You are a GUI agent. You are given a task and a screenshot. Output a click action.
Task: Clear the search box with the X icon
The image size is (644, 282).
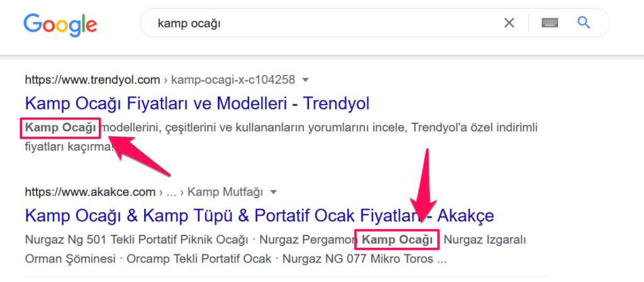click(x=509, y=23)
